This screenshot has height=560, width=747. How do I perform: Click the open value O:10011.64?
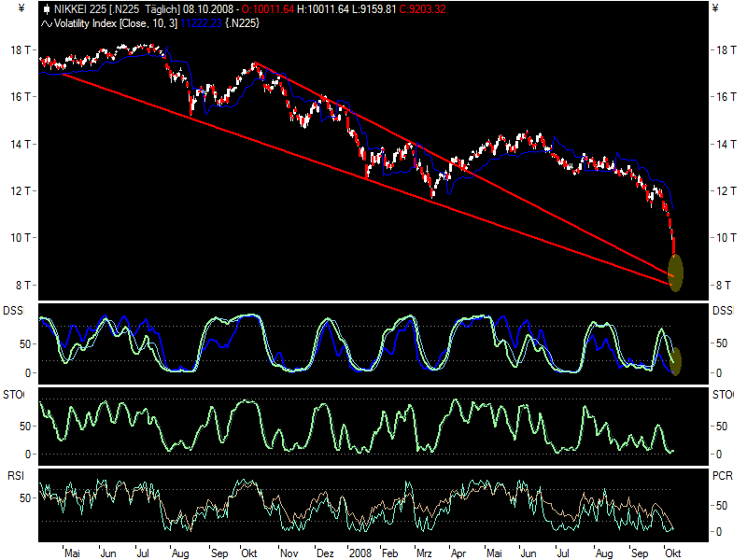coord(268,9)
